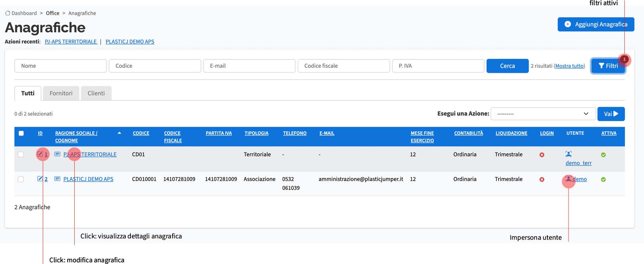
Task: Click into the P. IVA search field
Action: [x=438, y=66]
